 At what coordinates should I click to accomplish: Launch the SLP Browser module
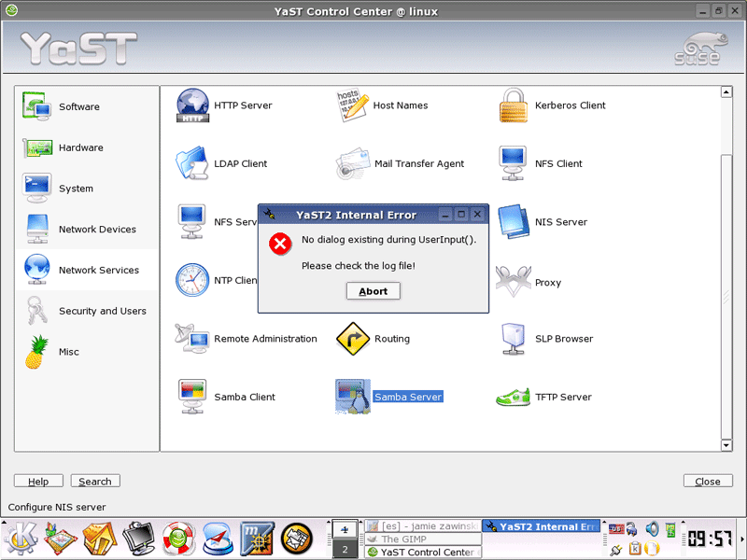tap(546, 339)
